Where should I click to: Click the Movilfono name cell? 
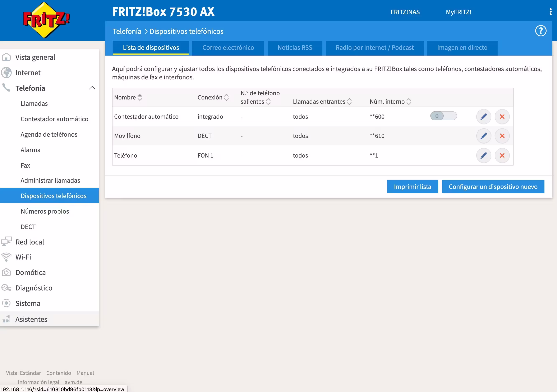click(x=127, y=136)
